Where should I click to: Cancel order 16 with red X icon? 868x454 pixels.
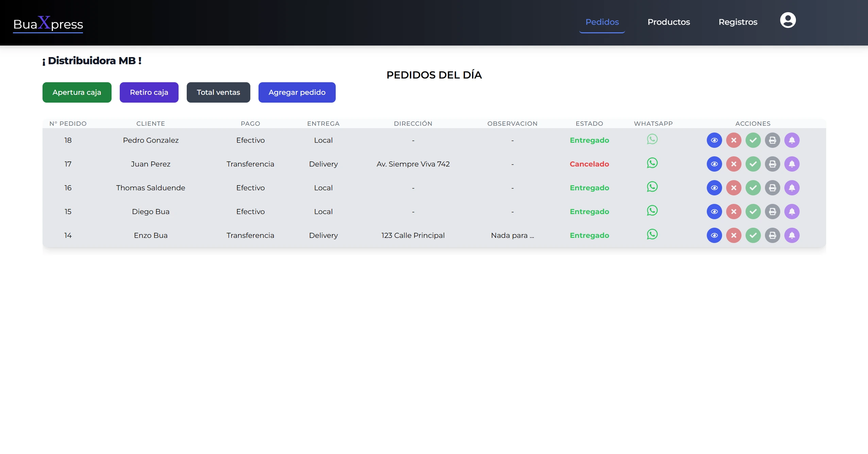[x=734, y=188]
